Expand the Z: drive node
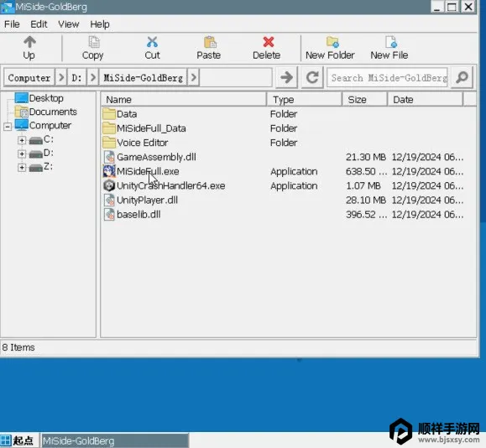486x448 pixels. [x=22, y=167]
